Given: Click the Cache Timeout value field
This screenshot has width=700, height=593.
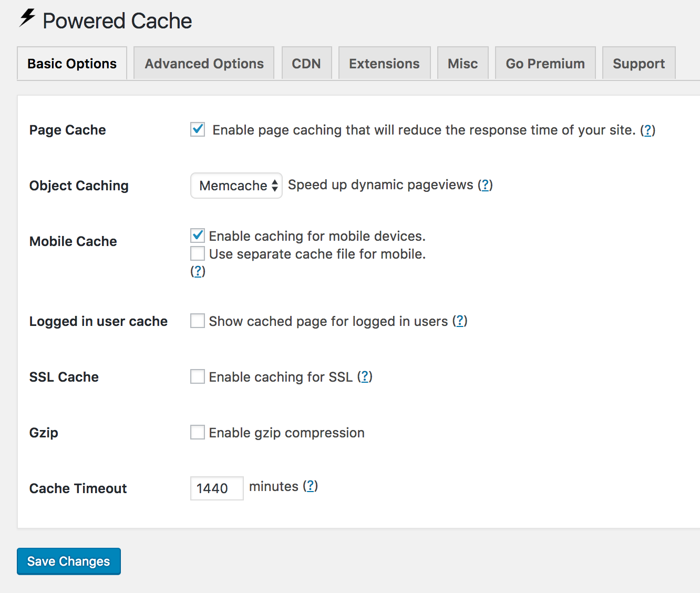Looking at the screenshot, I should 217,488.
